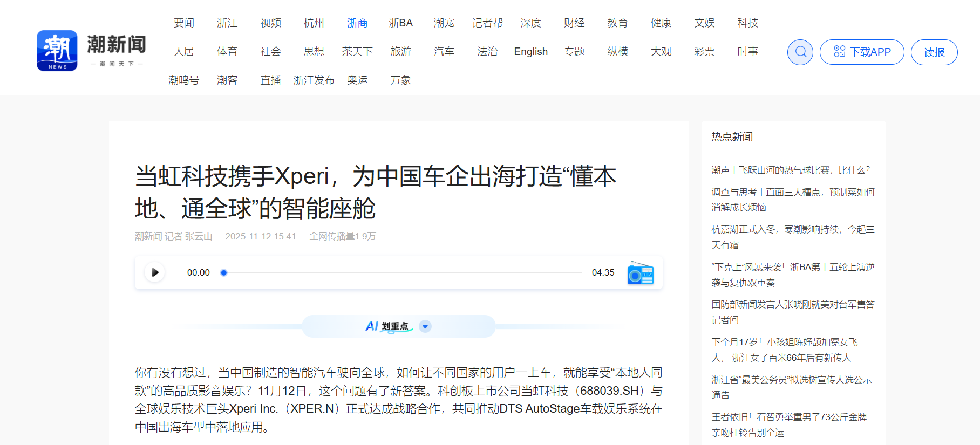The height and width of the screenshot is (445, 980).
Task: Read the 陈妤颉 百米 news item
Action: click(x=785, y=350)
